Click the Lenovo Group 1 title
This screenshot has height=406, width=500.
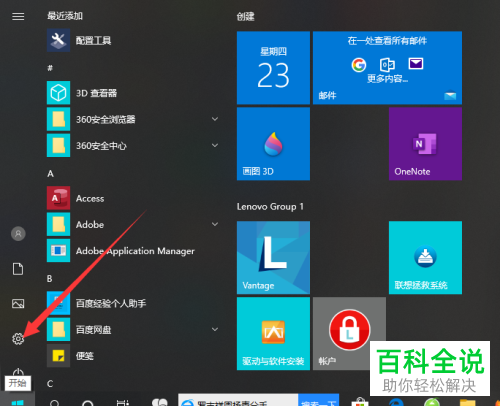tap(270, 207)
